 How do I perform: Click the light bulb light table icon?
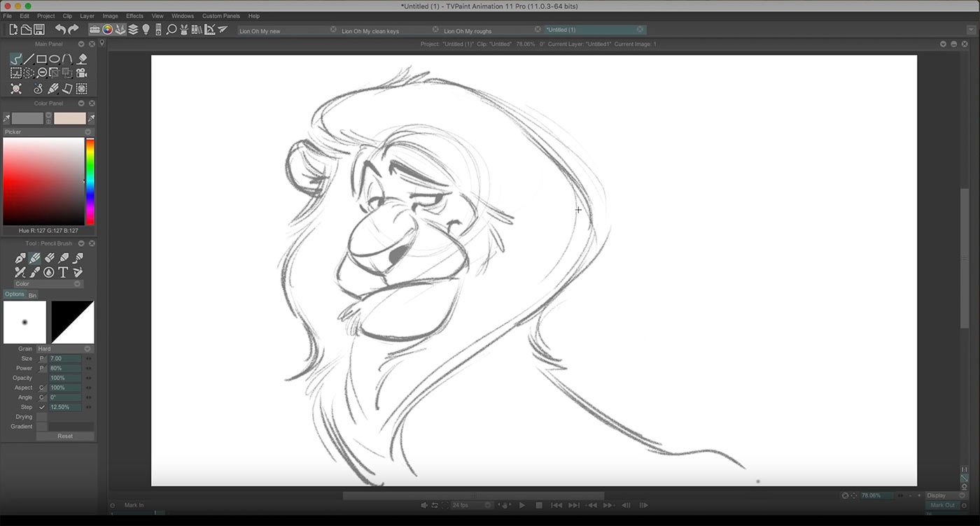coord(146,29)
